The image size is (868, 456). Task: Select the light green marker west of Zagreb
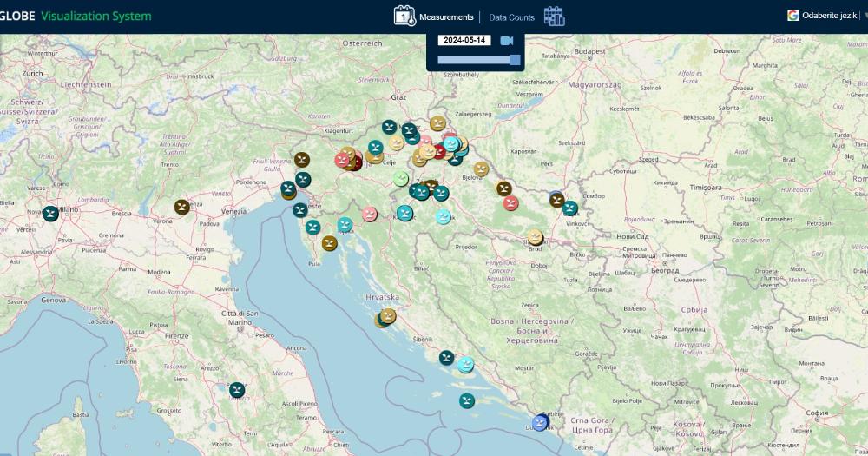pyautogui.click(x=401, y=178)
